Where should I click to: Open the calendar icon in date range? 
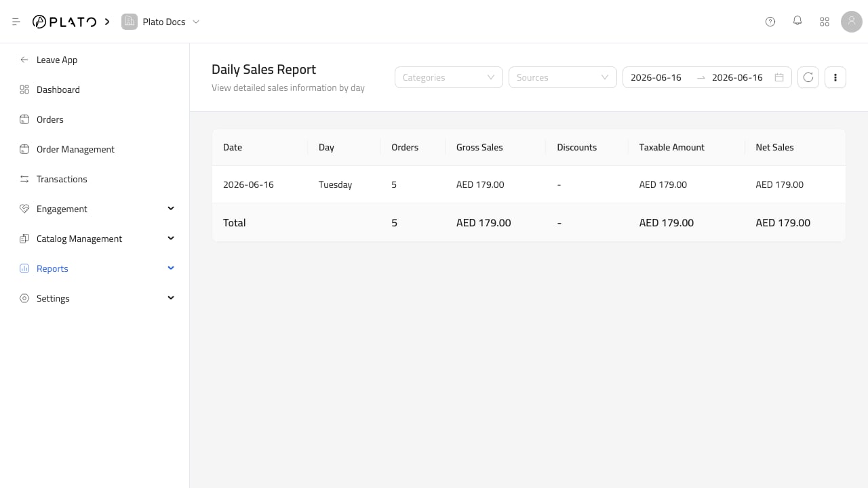pyautogui.click(x=779, y=77)
